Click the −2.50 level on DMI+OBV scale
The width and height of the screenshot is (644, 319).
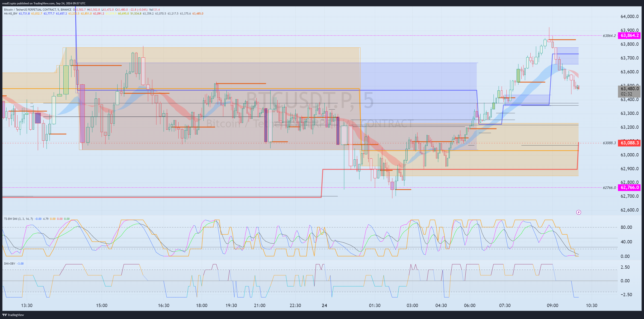pyautogui.click(x=626, y=295)
